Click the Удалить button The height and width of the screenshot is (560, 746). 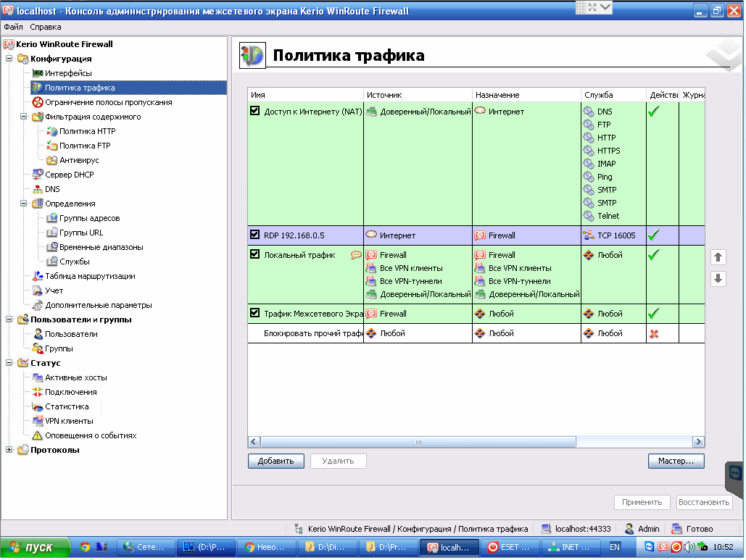click(x=339, y=461)
